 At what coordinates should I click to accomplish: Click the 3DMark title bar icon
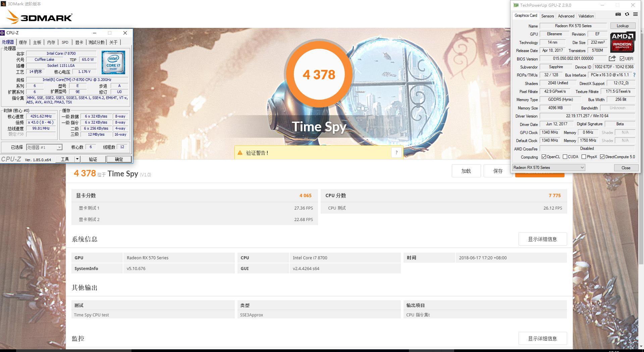pos(3,4)
